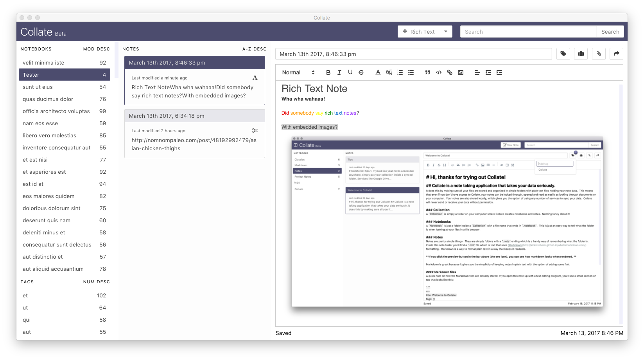
Task: Increase the indent level
Action: tap(499, 72)
